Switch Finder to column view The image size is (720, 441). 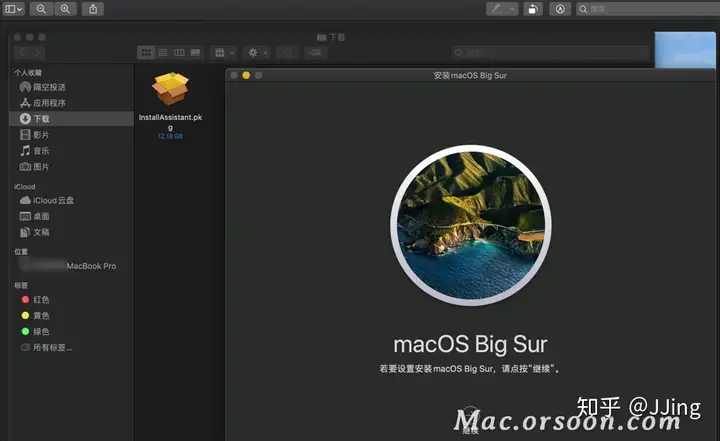click(x=179, y=52)
